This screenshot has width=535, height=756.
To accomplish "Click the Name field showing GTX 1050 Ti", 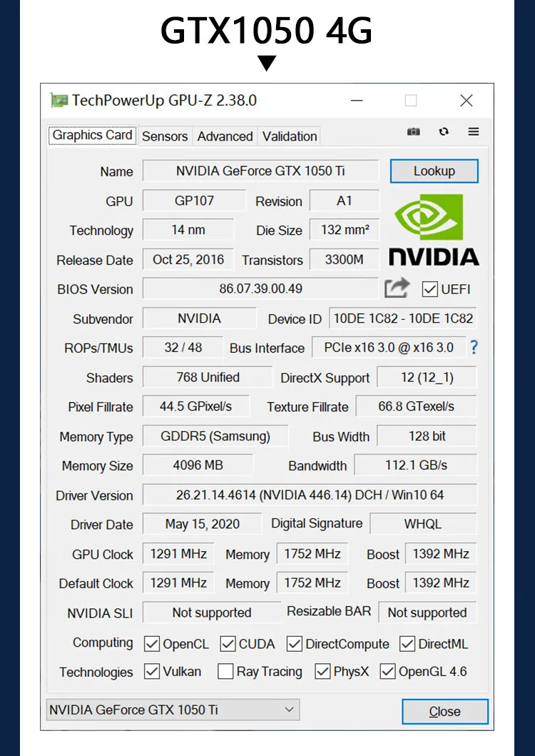I will pos(260,171).
